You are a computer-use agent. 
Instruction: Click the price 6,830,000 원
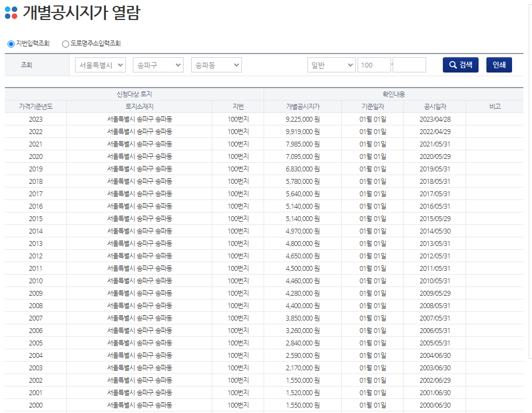coord(302,169)
